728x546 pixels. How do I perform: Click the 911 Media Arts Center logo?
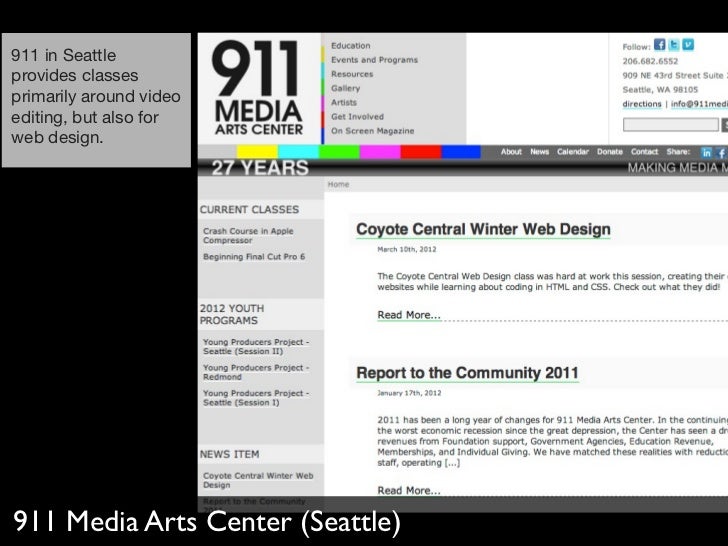(258, 88)
